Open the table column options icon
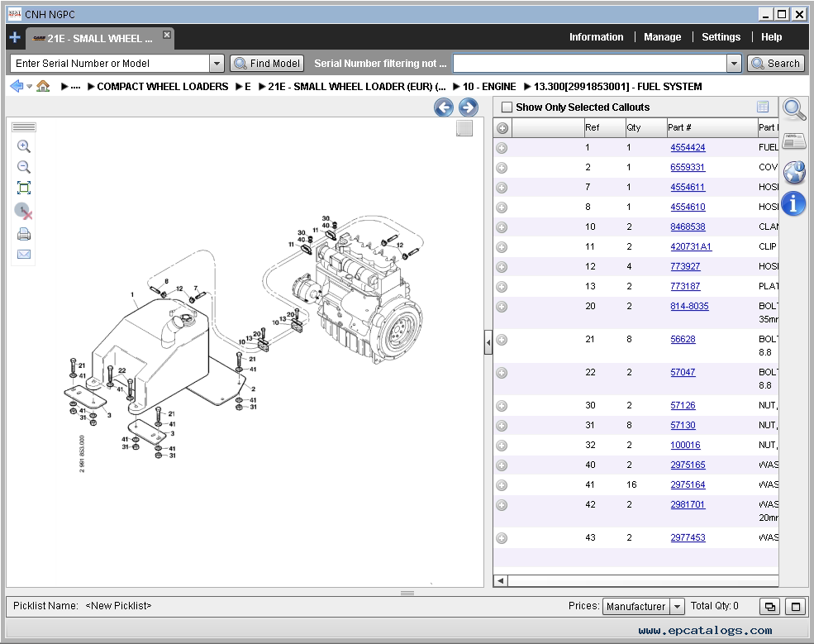Viewport: 814px width, 644px height. (763, 107)
